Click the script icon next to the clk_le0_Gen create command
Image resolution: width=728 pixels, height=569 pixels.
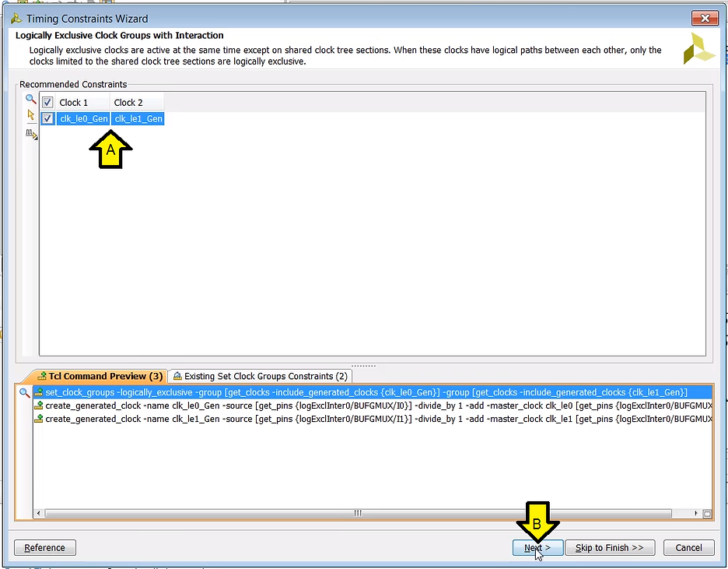click(x=37, y=406)
